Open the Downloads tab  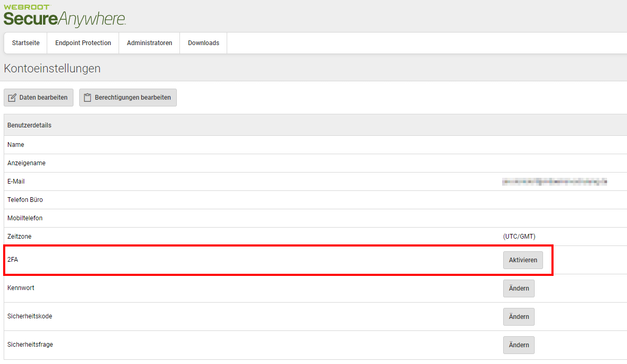tap(204, 43)
